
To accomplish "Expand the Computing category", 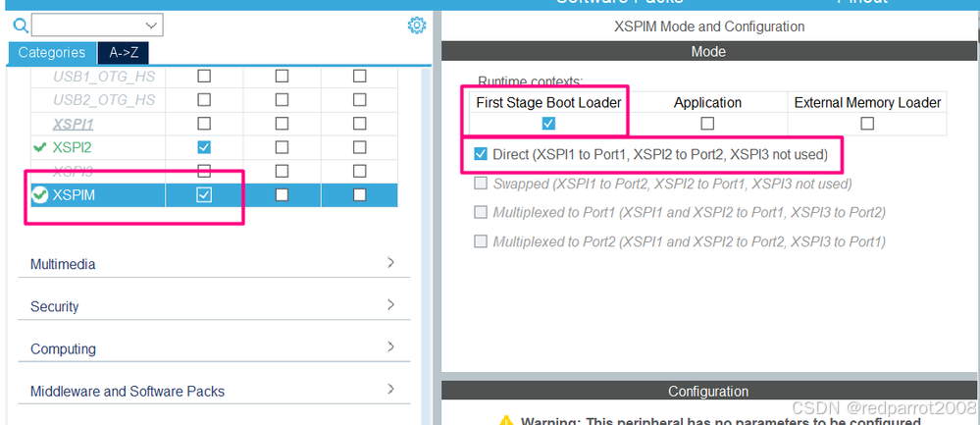I will pyautogui.click(x=214, y=348).
